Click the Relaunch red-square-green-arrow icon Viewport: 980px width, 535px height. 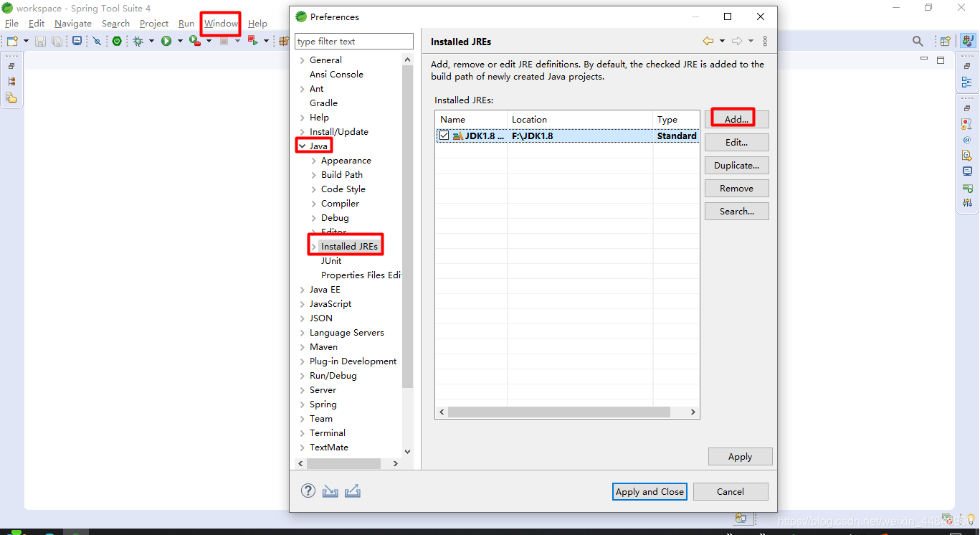point(252,41)
